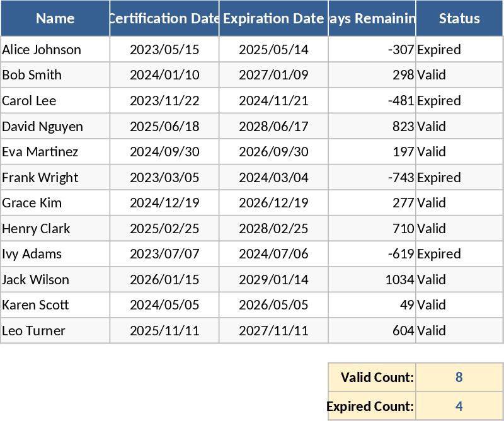Click the Days Remaining header cell
Image resolution: width=504 pixels, height=421 pixels.
point(372,18)
